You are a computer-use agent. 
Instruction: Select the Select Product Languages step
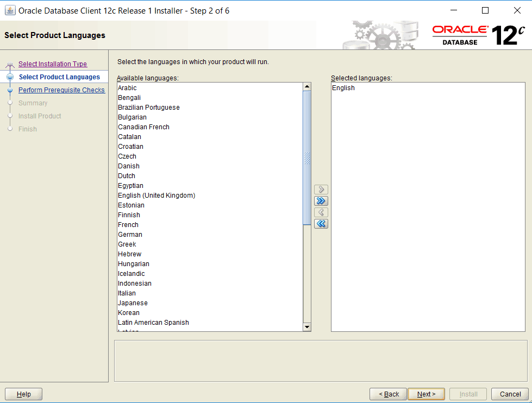[59, 77]
